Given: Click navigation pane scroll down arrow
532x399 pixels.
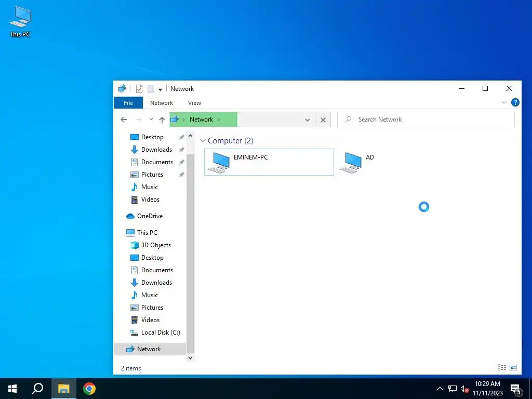Looking at the screenshot, I should point(190,357).
